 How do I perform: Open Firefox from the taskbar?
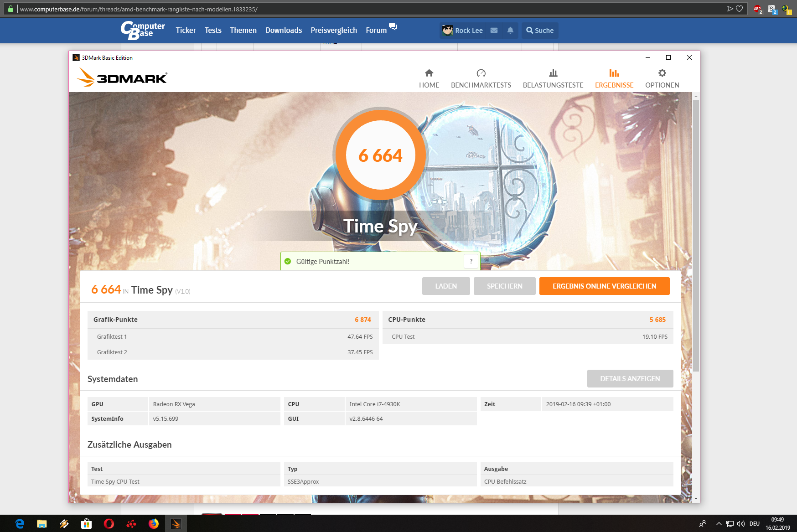154,524
